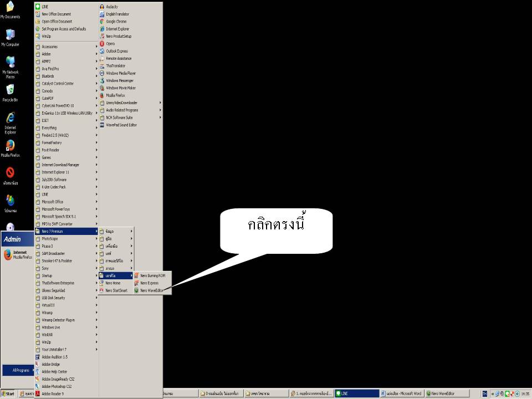The height and width of the screenshot is (399, 532).
Task: Expand the Games folder
Action: coord(66,157)
